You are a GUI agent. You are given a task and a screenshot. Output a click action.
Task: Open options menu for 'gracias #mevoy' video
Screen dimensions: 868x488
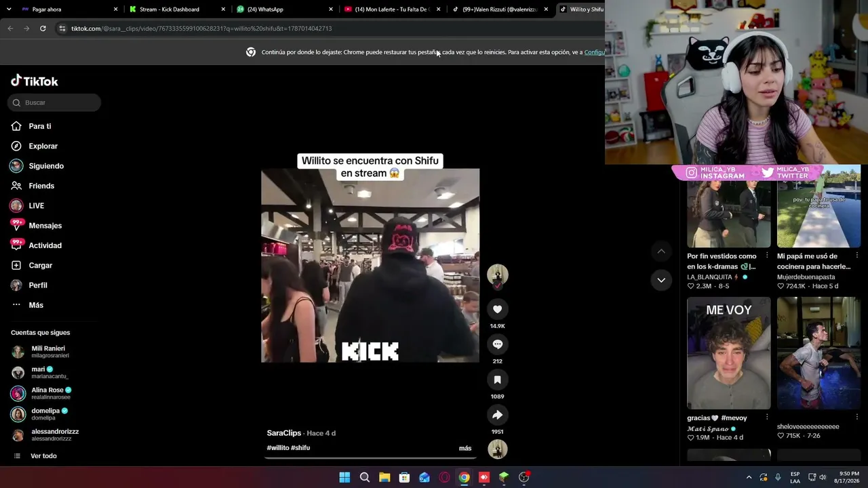tap(767, 418)
